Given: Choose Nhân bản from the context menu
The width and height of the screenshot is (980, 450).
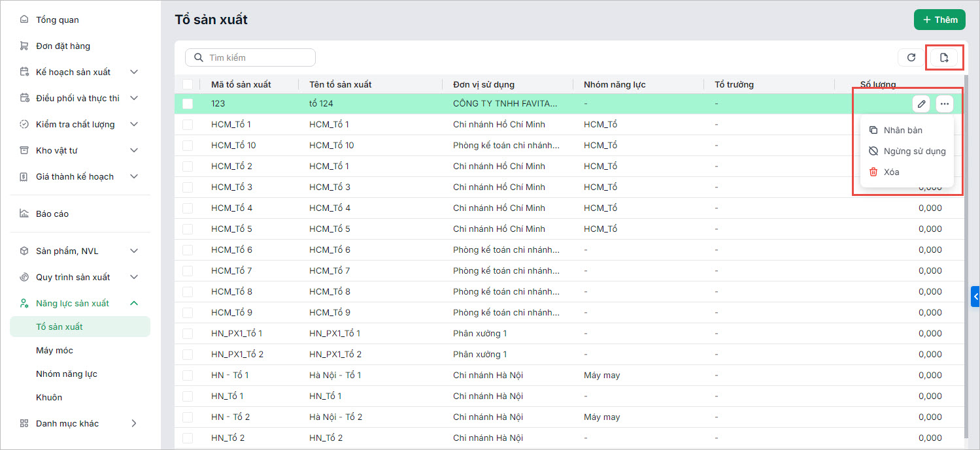Looking at the screenshot, I should [902, 130].
